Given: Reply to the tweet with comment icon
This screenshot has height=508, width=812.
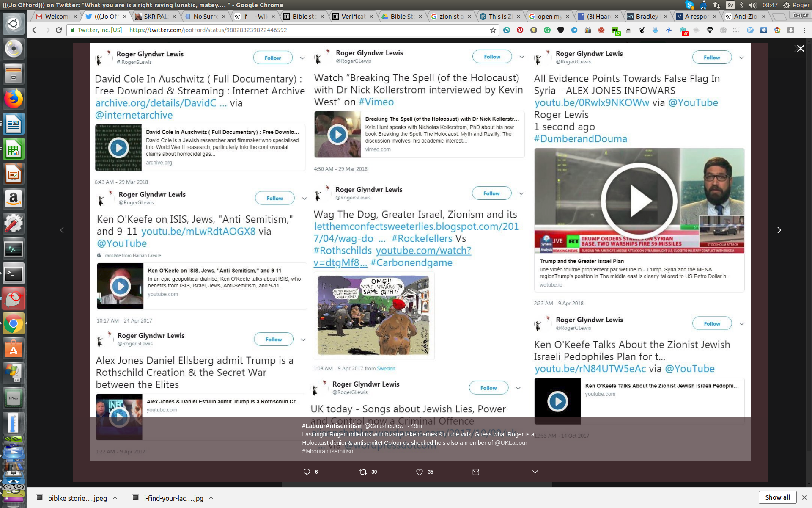Looking at the screenshot, I should pos(307,472).
